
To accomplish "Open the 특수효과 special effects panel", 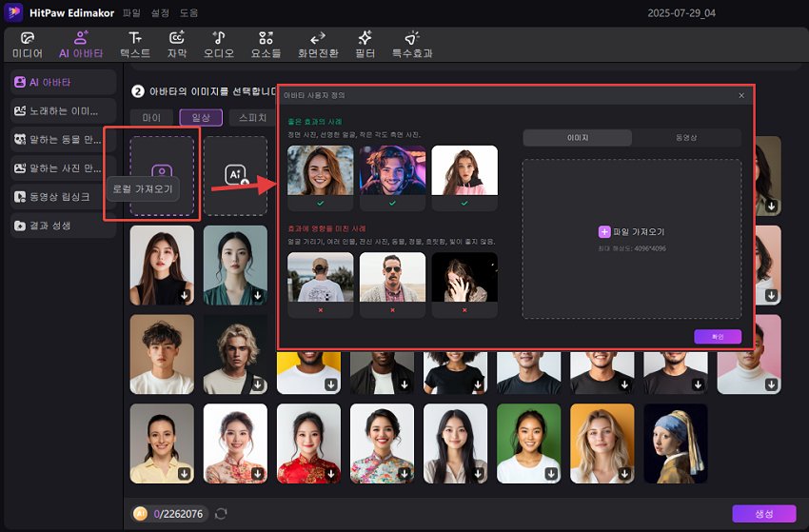I will pyautogui.click(x=412, y=45).
